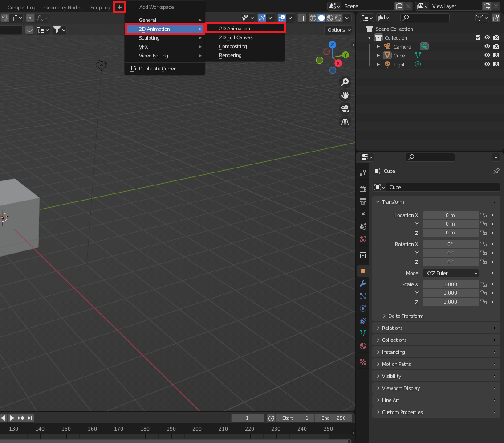
Task: Toggle X-ray display in viewport header
Action: point(301,18)
